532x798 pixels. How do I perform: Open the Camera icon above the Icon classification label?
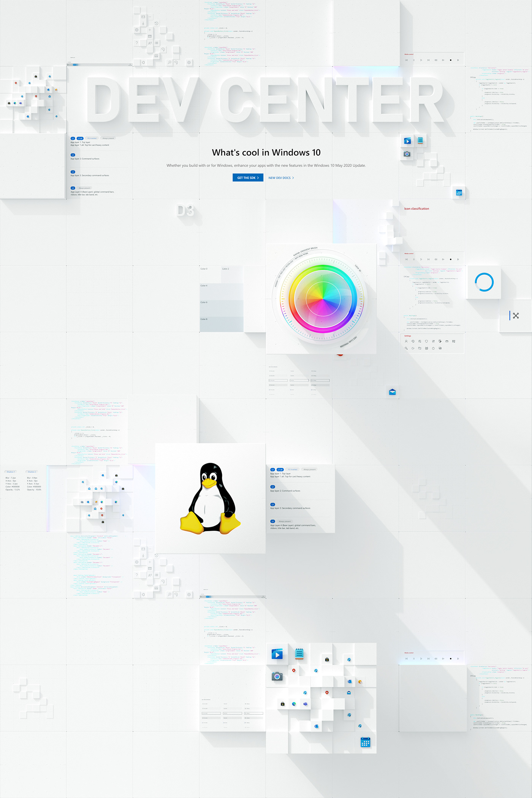pyautogui.click(x=407, y=154)
